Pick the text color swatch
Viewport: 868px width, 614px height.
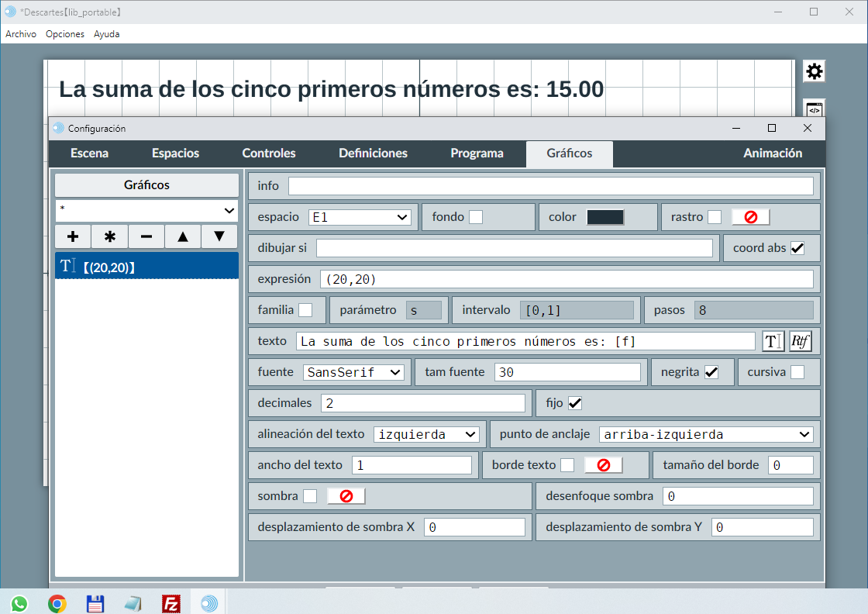(605, 217)
